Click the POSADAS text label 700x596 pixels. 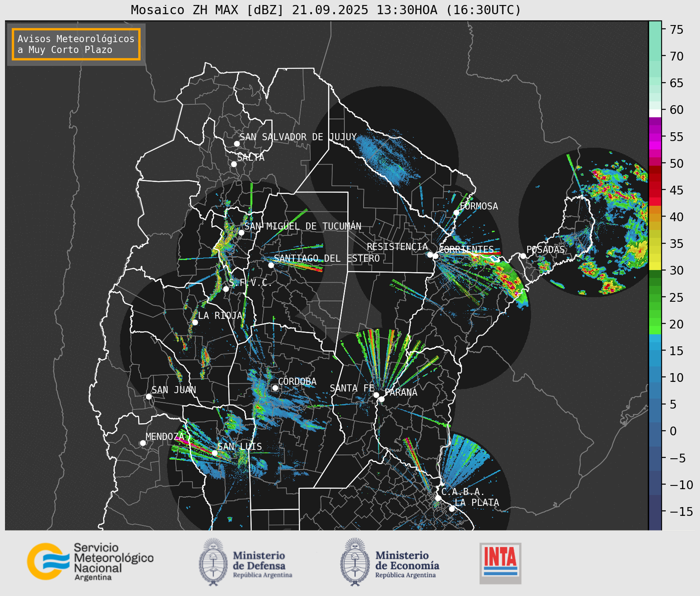pyautogui.click(x=545, y=250)
